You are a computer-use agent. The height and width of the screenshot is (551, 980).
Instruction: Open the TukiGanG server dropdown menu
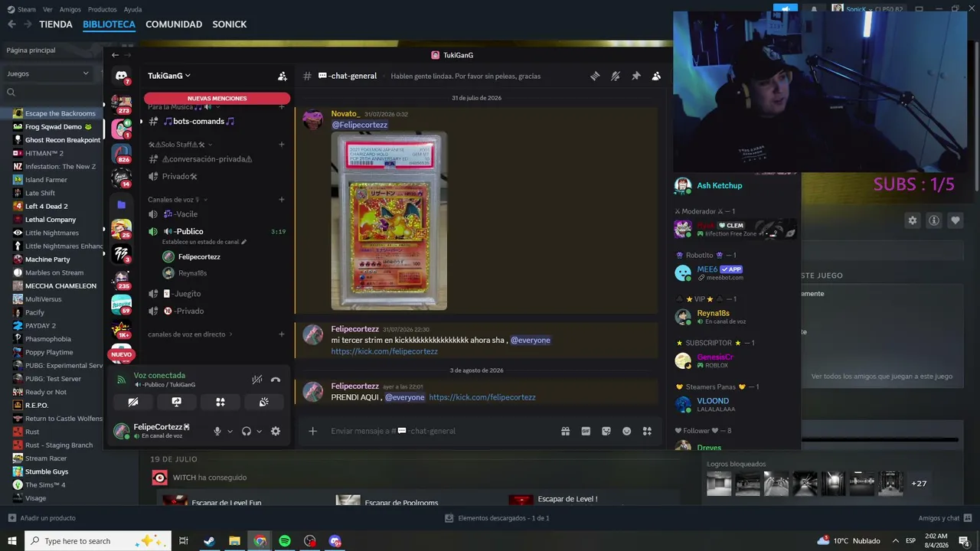(x=169, y=76)
